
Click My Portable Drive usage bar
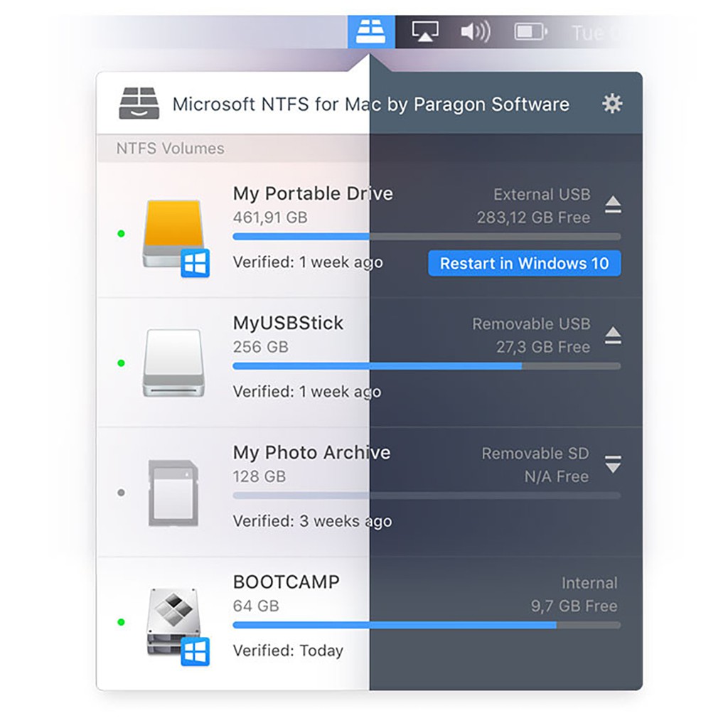point(427,237)
